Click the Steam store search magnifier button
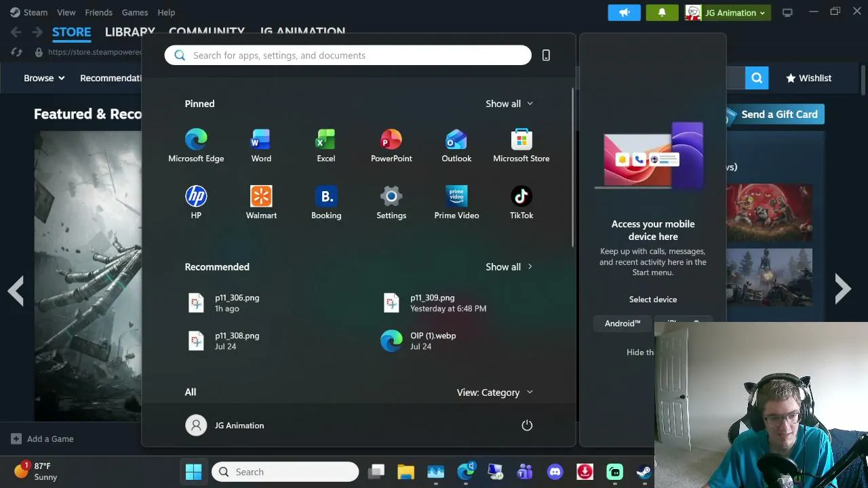Viewport: 868px width, 488px height. point(757,78)
